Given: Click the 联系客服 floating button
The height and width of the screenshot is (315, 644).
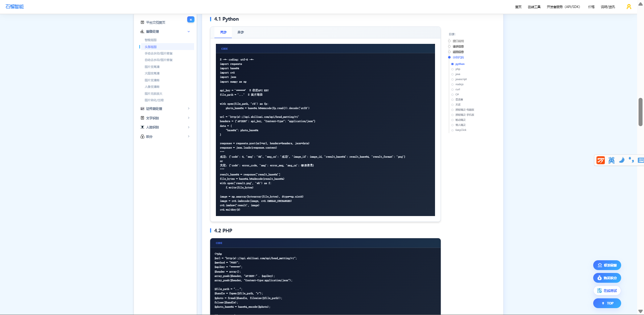Looking at the screenshot, I should (x=607, y=265).
